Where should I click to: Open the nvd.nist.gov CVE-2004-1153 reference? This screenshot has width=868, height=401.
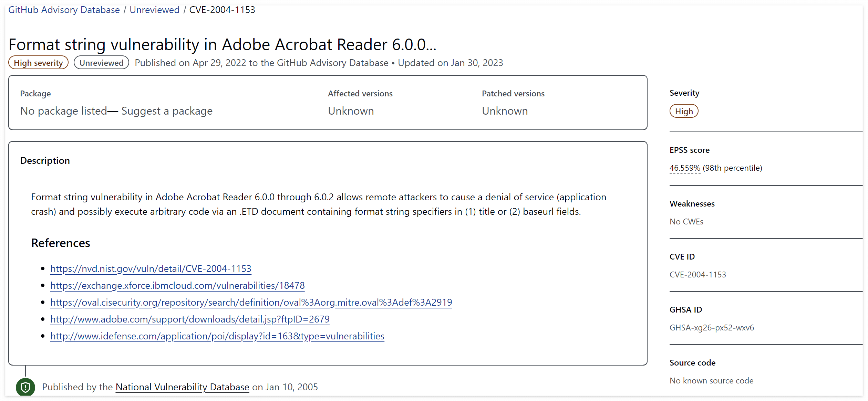click(x=151, y=268)
